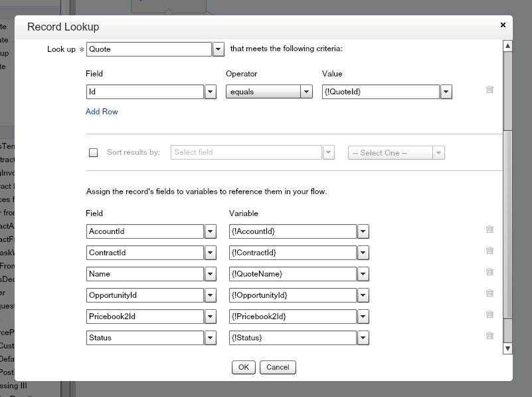Viewport: 532px width, 397px height.
Task: Open the AccountId field dropdown
Action: point(211,231)
